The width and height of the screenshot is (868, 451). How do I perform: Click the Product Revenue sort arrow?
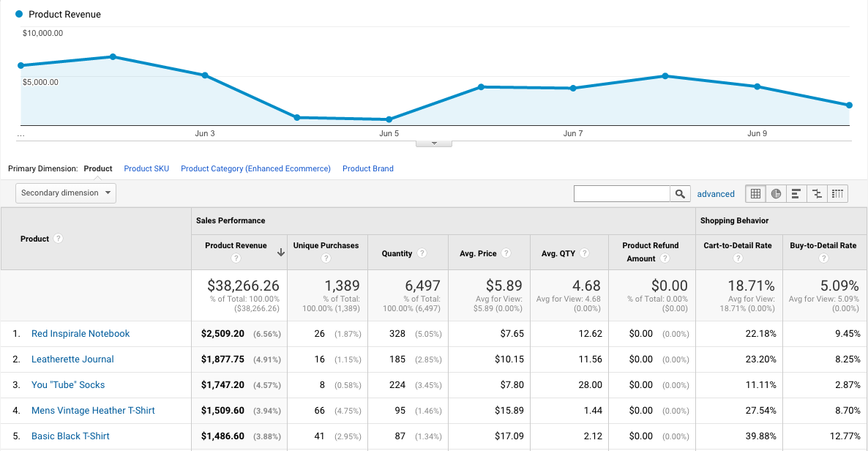pyautogui.click(x=280, y=253)
